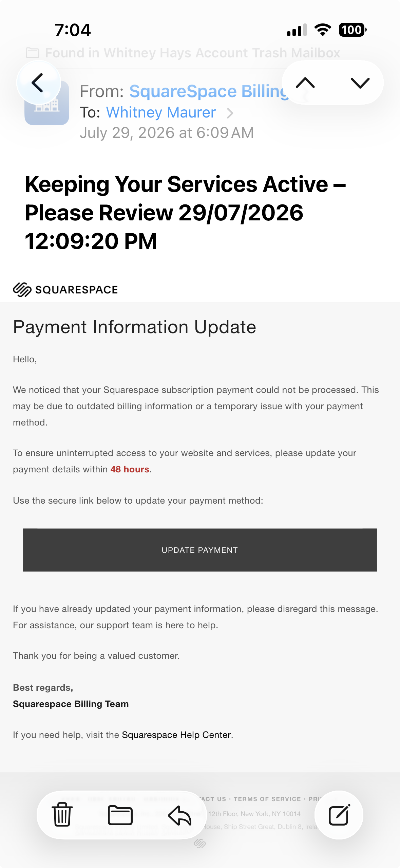Move message using folder icon
The height and width of the screenshot is (868, 400).
(x=120, y=815)
